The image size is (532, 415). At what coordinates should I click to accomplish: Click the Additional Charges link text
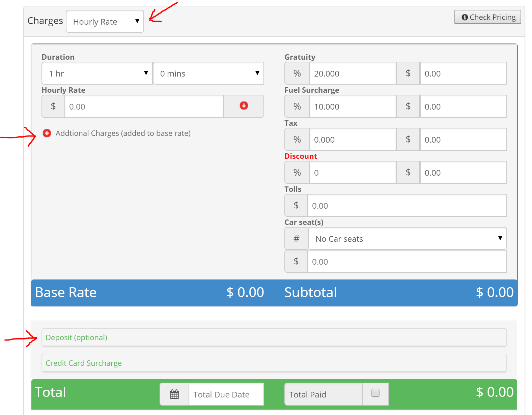pyautogui.click(x=123, y=133)
